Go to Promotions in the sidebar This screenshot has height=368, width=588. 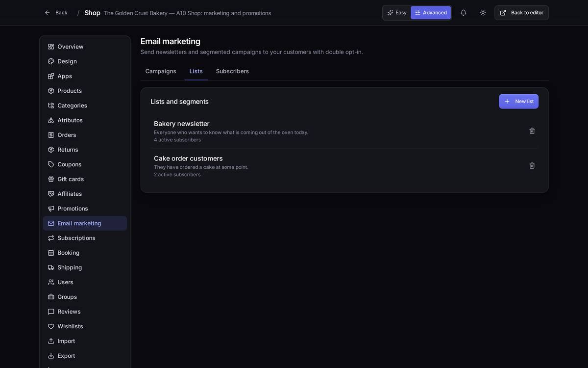pos(85,209)
